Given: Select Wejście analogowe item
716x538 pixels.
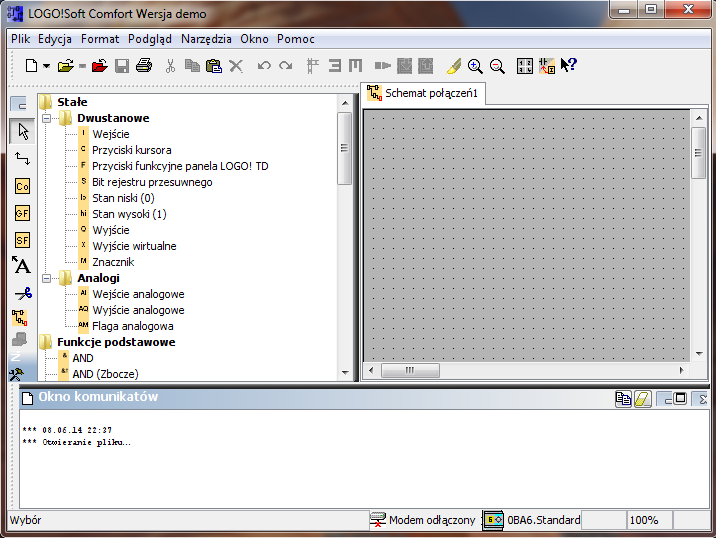Looking at the screenshot, I should point(138,294).
